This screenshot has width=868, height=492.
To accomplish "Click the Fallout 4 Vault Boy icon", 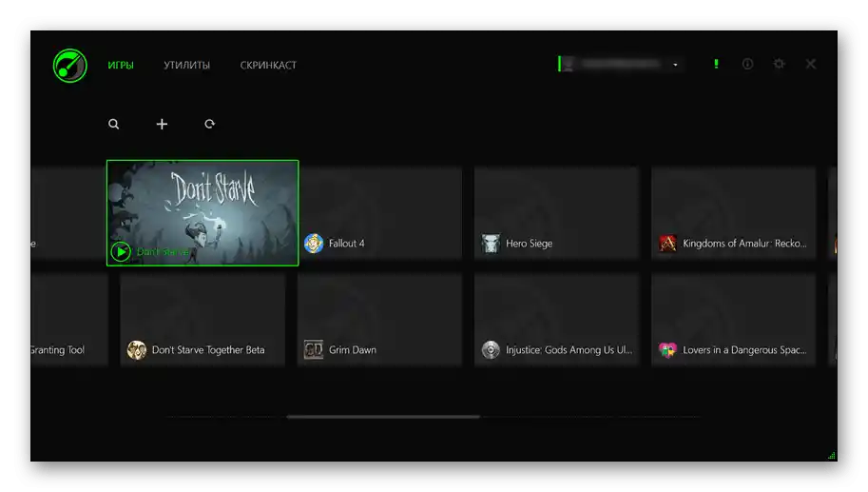I will (x=314, y=244).
